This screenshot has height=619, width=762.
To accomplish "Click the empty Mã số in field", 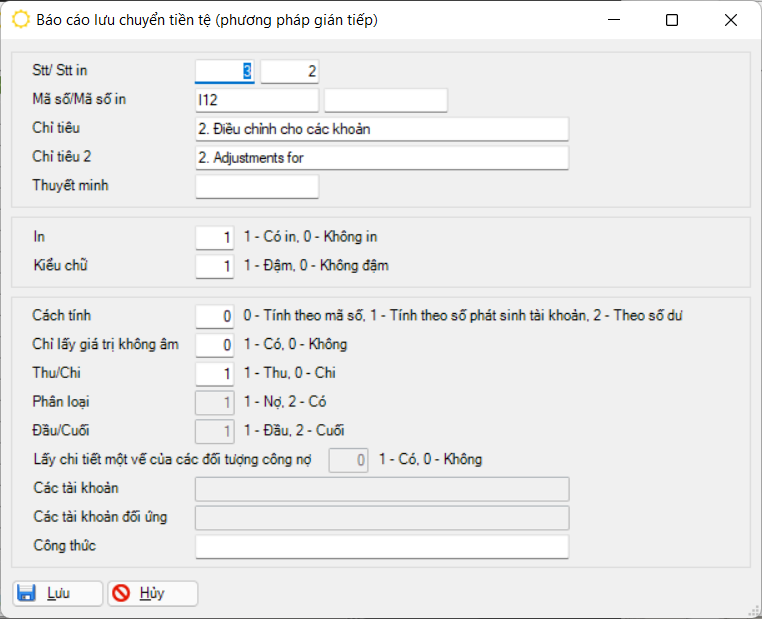I will coord(385,100).
